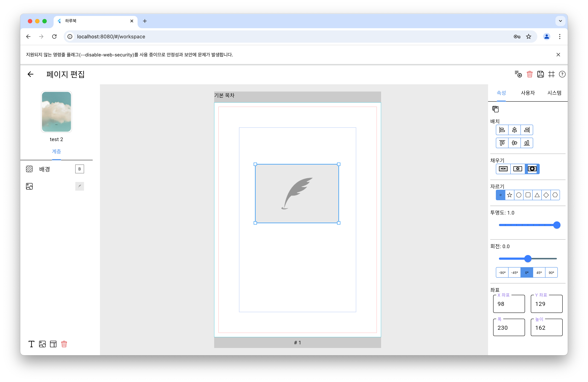Click the X 좌표 input field
The width and height of the screenshot is (588, 382).
coord(509,304)
